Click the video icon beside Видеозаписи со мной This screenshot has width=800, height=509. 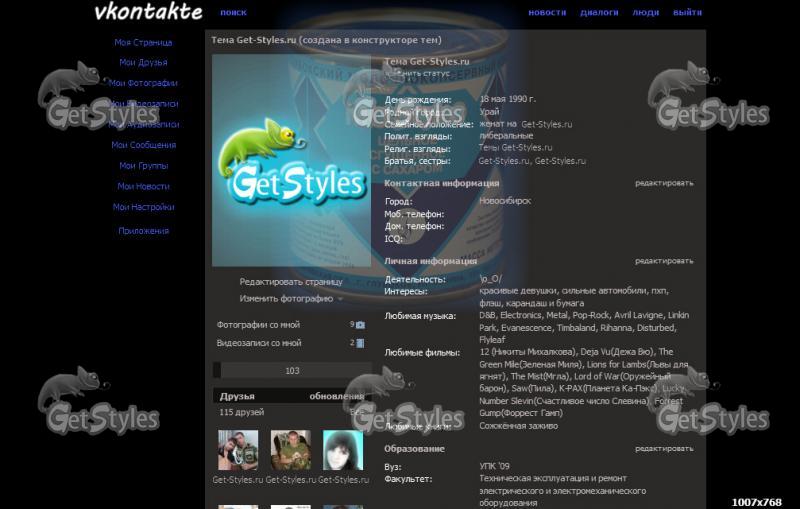[x=360, y=343]
